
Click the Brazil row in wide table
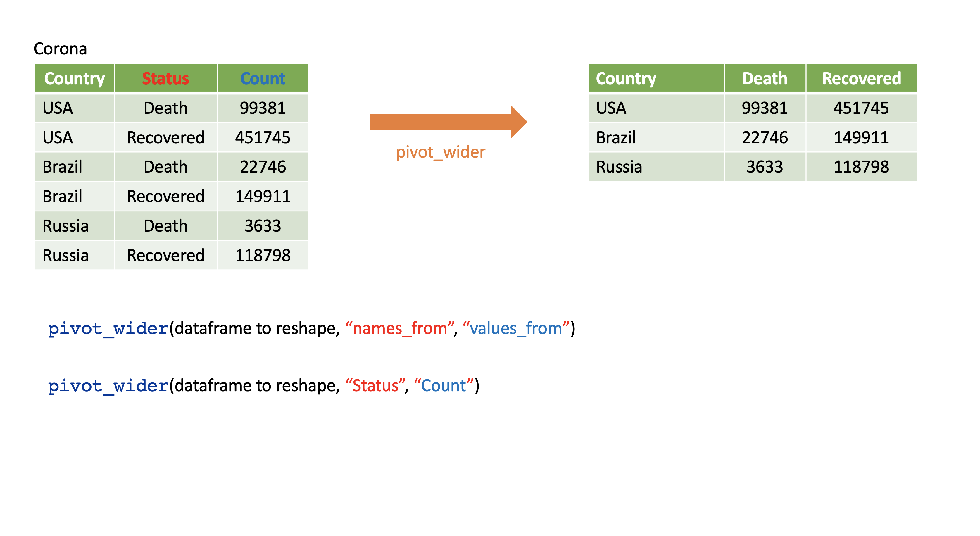click(616, 137)
